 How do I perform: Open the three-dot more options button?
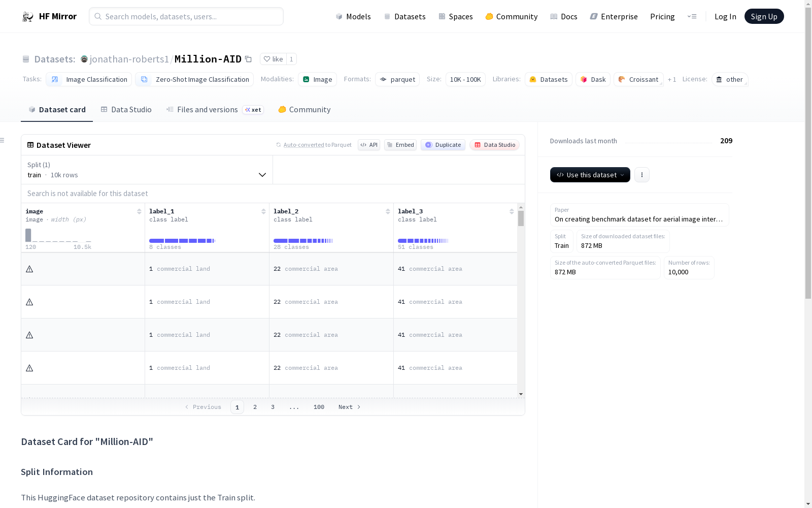(x=642, y=175)
